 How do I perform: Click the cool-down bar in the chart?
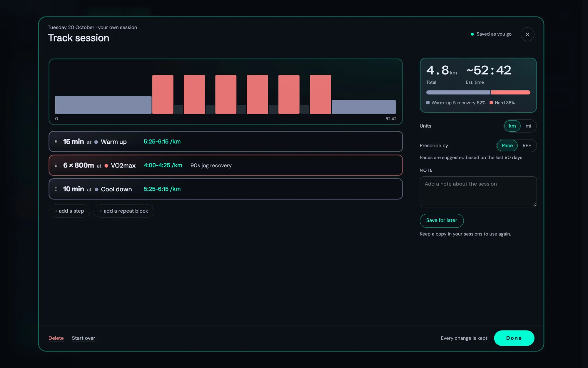pyautogui.click(x=364, y=107)
